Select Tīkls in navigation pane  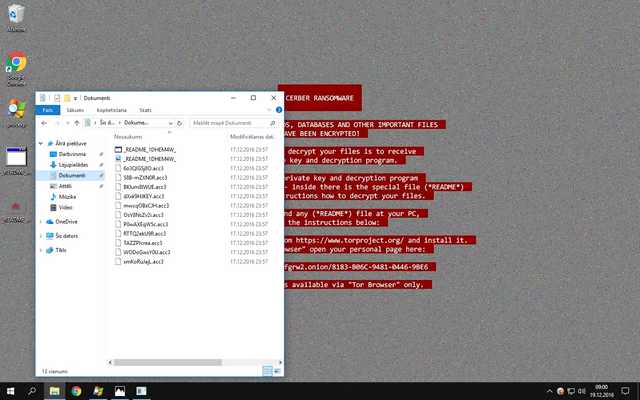tap(61, 250)
